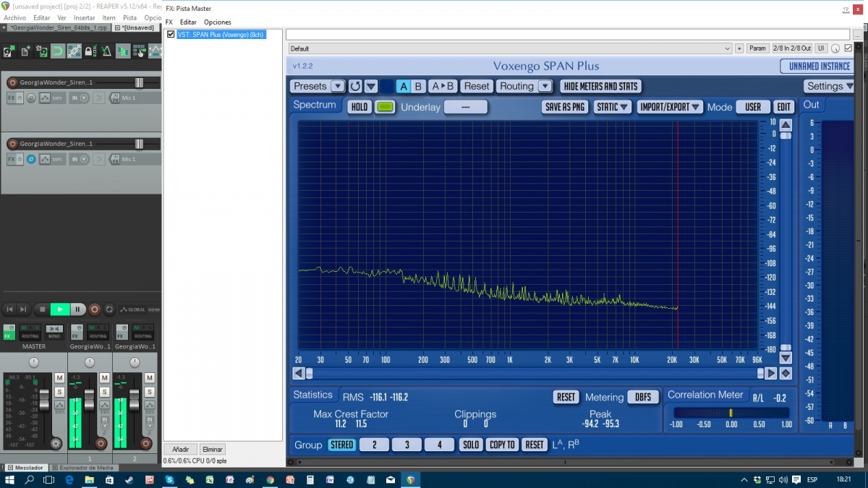This screenshot has height=488, width=868.
Task: Uncheck the SPAN Plus VST checkbox
Action: click(x=171, y=34)
